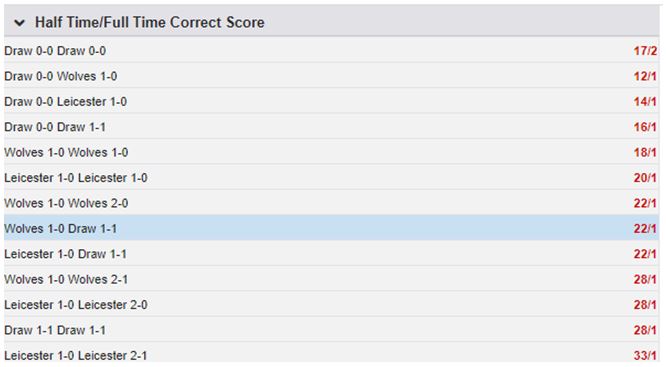666x367 pixels.
Task: Select 18/1 odds for Wolves 1-0 Wolves 1-0
Action: pos(645,152)
